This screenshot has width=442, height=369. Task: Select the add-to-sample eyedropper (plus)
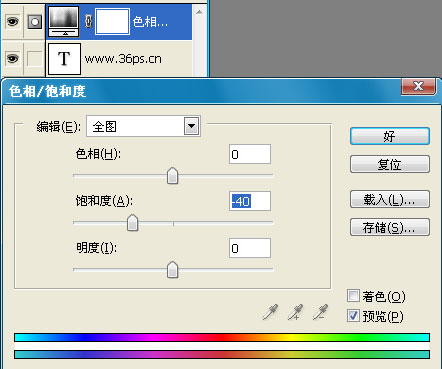(295, 312)
